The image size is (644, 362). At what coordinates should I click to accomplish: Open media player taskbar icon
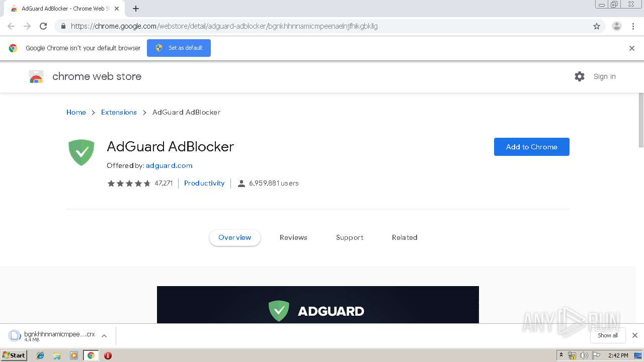[x=74, y=355]
